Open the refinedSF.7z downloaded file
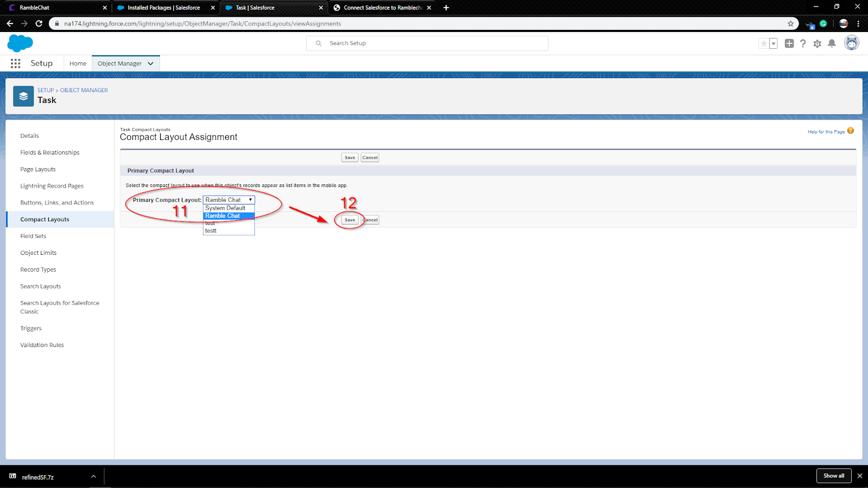The height and width of the screenshot is (488, 868). [x=38, y=477]
